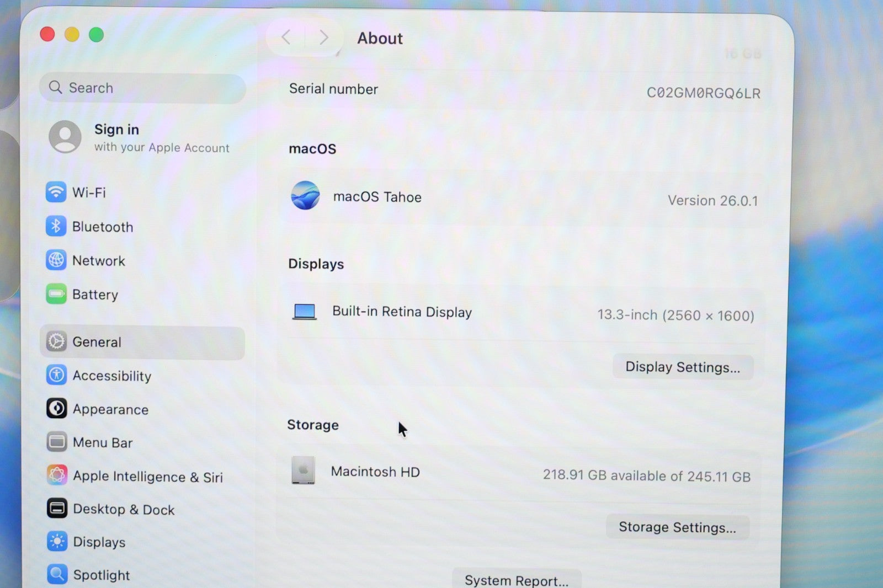The height and width of the screenshot is (588, 883).
Task: Select the Network globe icon
Action: 56,260
